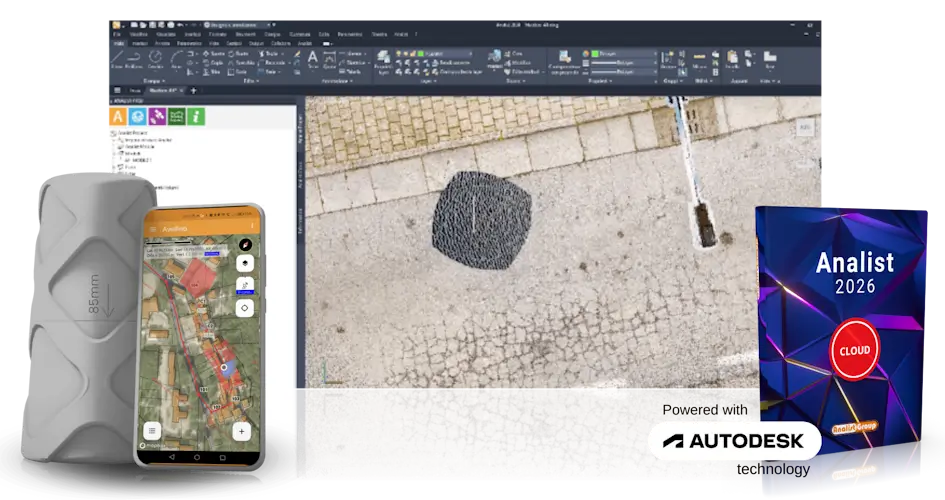
Task: Choose the Specchio (Mirror) command
Action: coord(242,63)
